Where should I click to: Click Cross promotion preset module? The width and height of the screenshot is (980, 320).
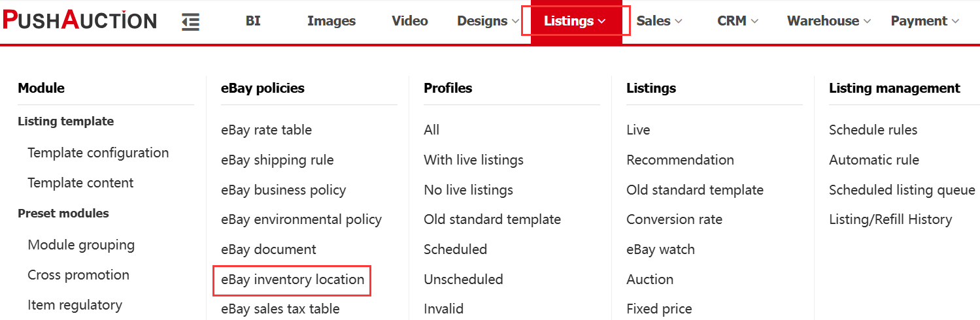[78, 275]
